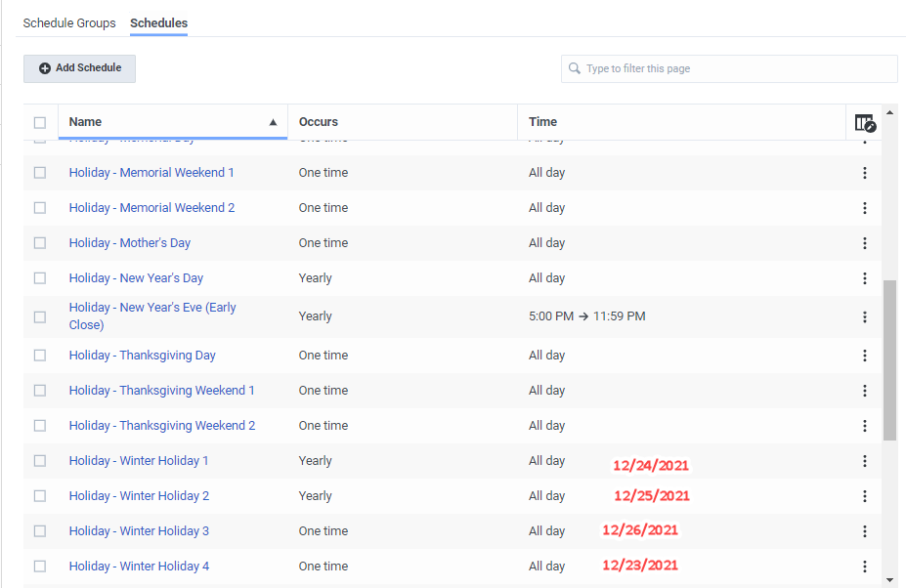
Task: Click the search magnifier icon in filter box
Action: [x=575, y=68]
